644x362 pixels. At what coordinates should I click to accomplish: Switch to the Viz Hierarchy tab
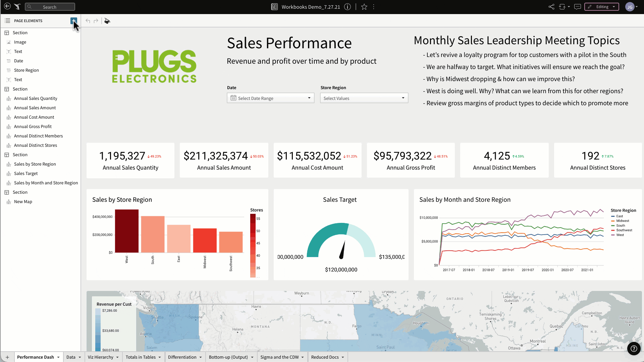101,357
